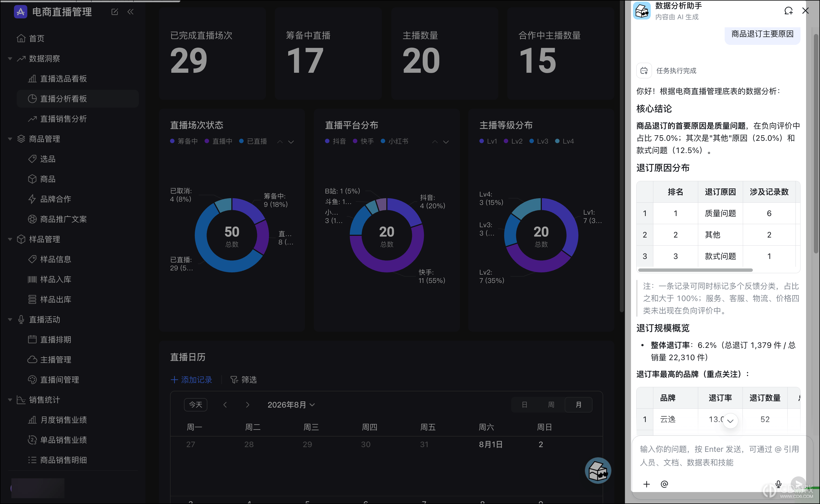Image resolution: width=820 pixels, height=504 pixels.
Task: Jump to 今天 in the calendar
Action: pos(196,405)
